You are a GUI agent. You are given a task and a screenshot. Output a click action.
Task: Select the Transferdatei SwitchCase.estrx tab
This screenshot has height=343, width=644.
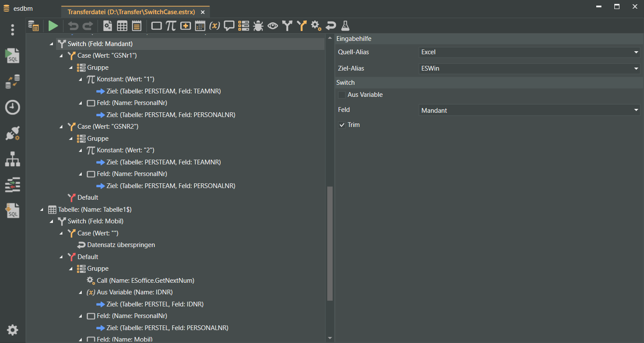pyautogui.click(x=131, y=12)
